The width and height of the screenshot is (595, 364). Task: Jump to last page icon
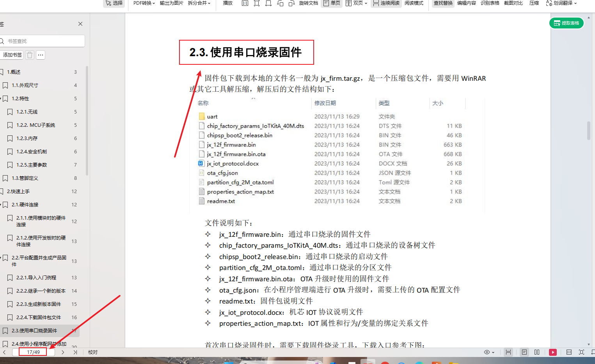click(75, 352)
